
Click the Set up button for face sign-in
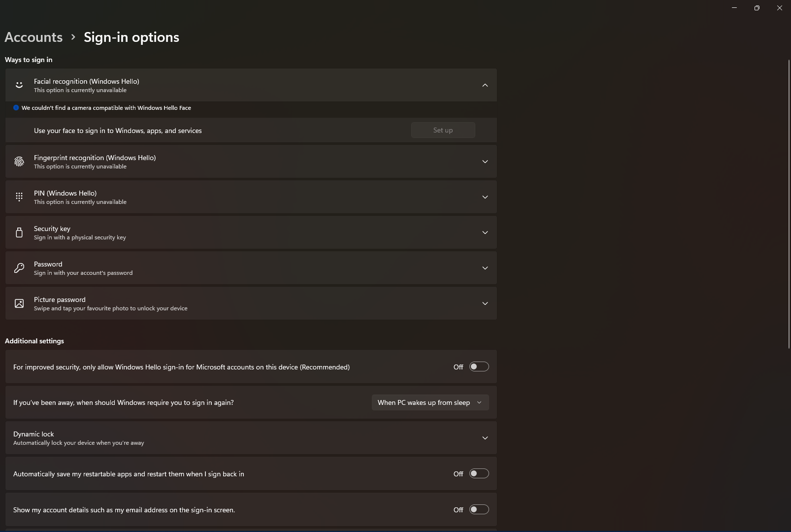coord(442,130)
